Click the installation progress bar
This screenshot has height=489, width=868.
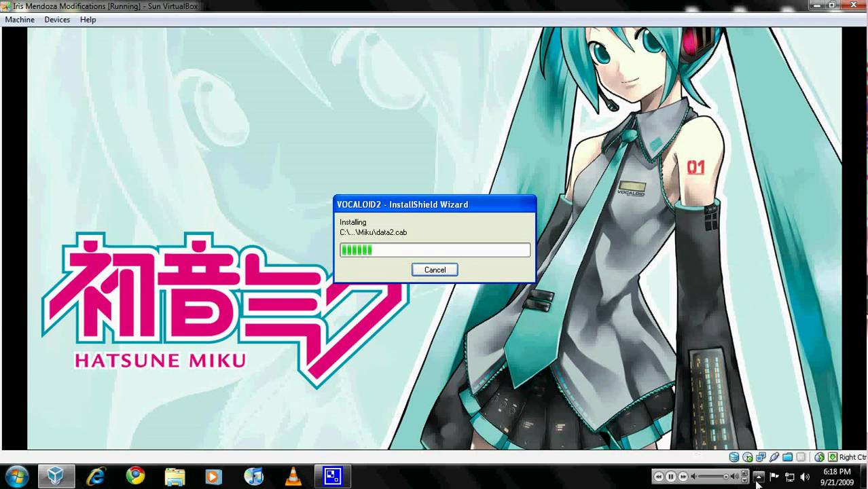[x=435, y=250]
